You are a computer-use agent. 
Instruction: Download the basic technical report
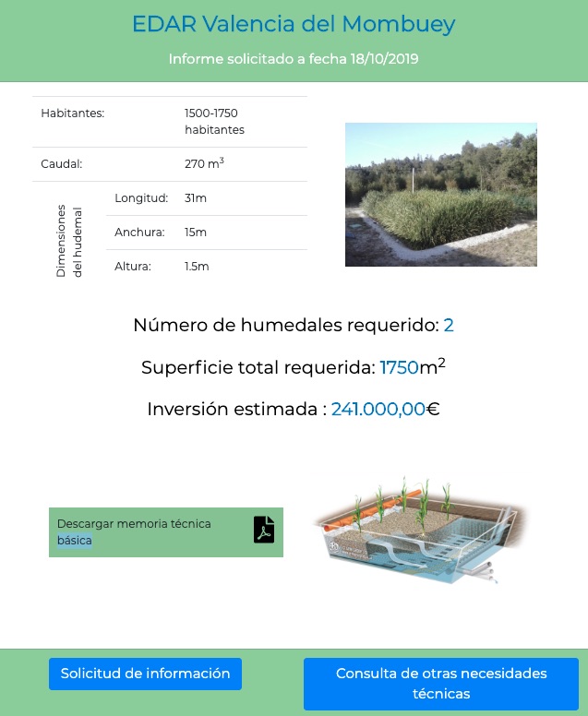pyautogui.click(x=166, y=532)
